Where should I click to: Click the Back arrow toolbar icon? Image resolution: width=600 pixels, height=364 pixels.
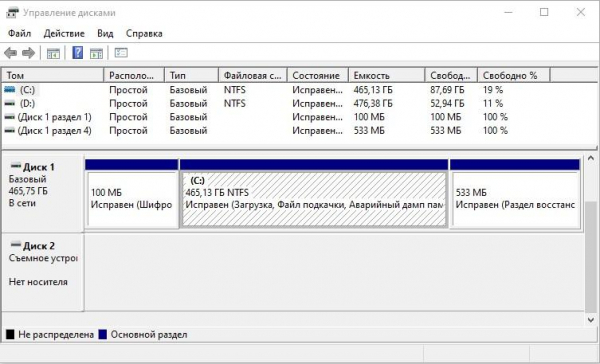click(x=10, y=53)
